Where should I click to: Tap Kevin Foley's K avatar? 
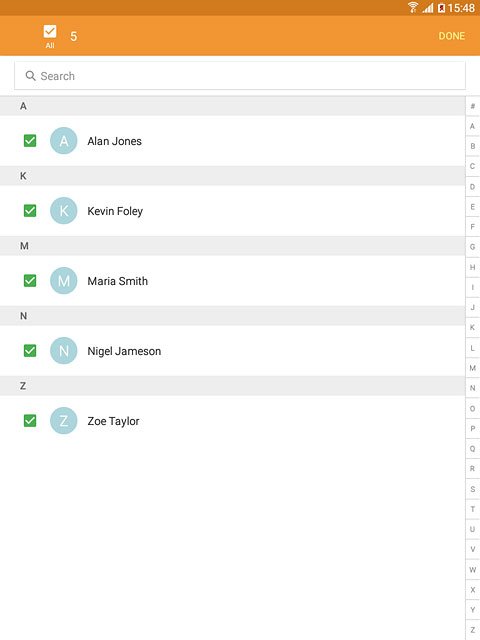64,211
